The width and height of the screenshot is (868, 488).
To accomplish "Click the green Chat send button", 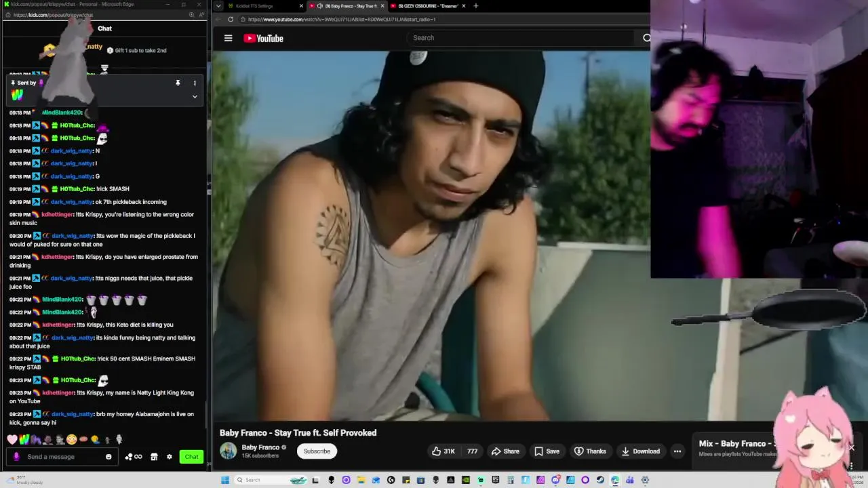I will [191, 457].
